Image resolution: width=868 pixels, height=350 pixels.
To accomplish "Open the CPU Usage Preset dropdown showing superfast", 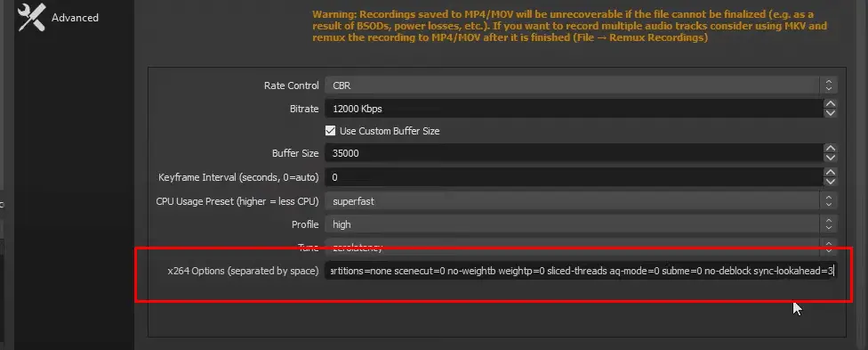I will (x=581, y=201).
